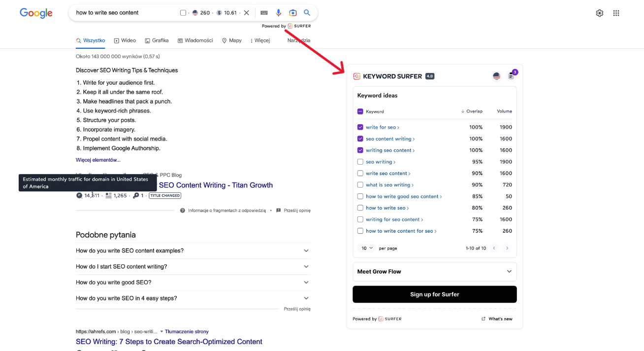
Task: Click the What's new link
Action: 500,319
